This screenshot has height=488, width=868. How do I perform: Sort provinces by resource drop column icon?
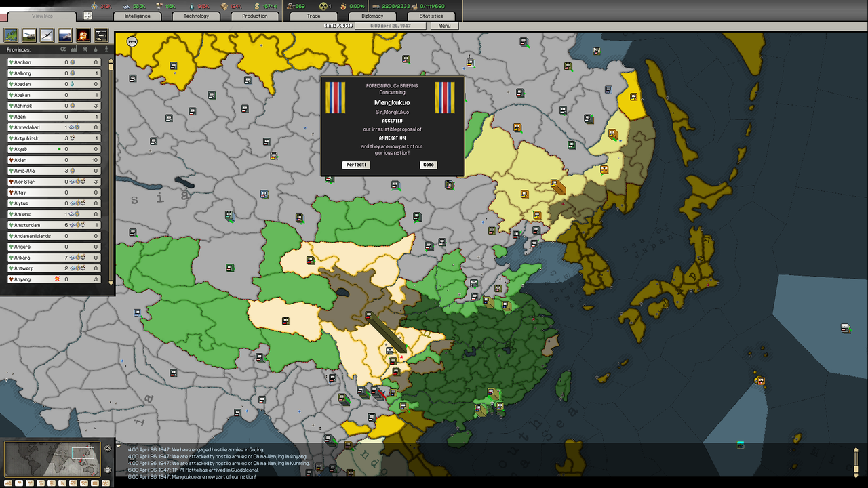coord(96,49)
